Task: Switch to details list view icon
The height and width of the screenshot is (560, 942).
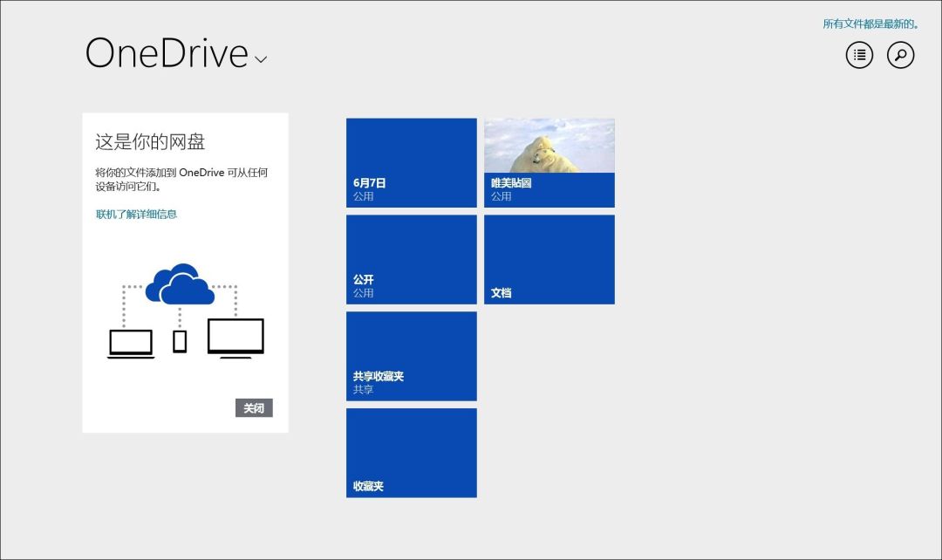Action: click(859, 55)
